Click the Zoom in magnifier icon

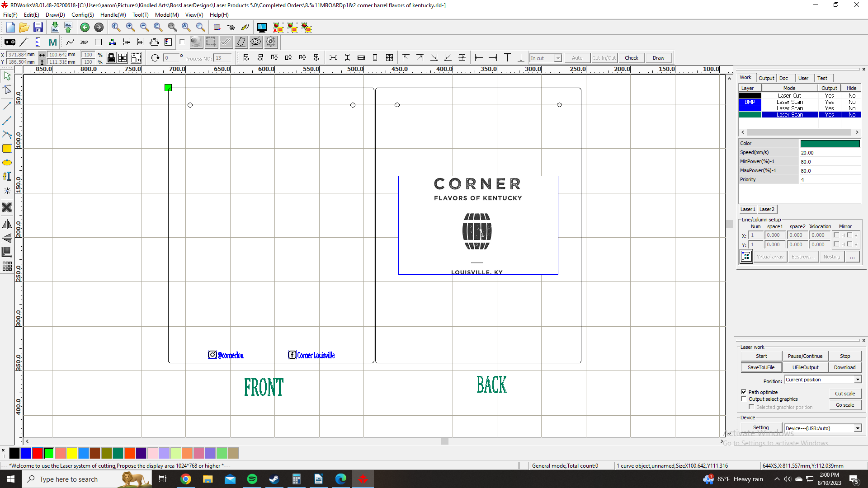130,28
